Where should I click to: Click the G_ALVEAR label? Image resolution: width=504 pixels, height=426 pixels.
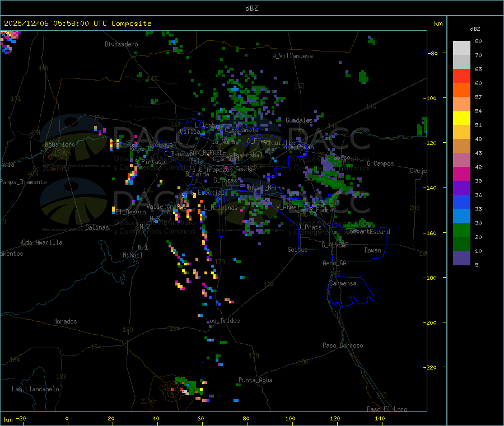coord(335,245)
